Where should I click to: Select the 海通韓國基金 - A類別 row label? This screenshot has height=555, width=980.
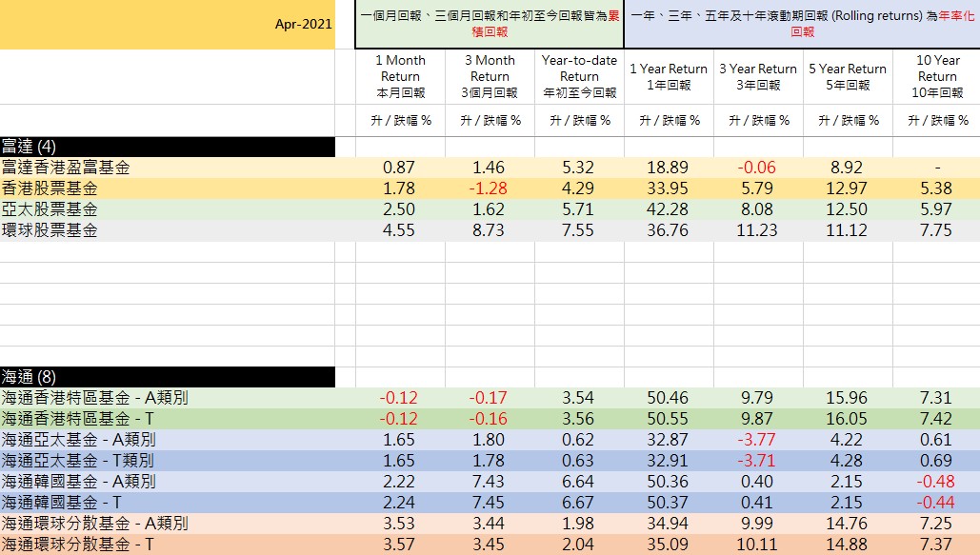(x=168, y=482)
